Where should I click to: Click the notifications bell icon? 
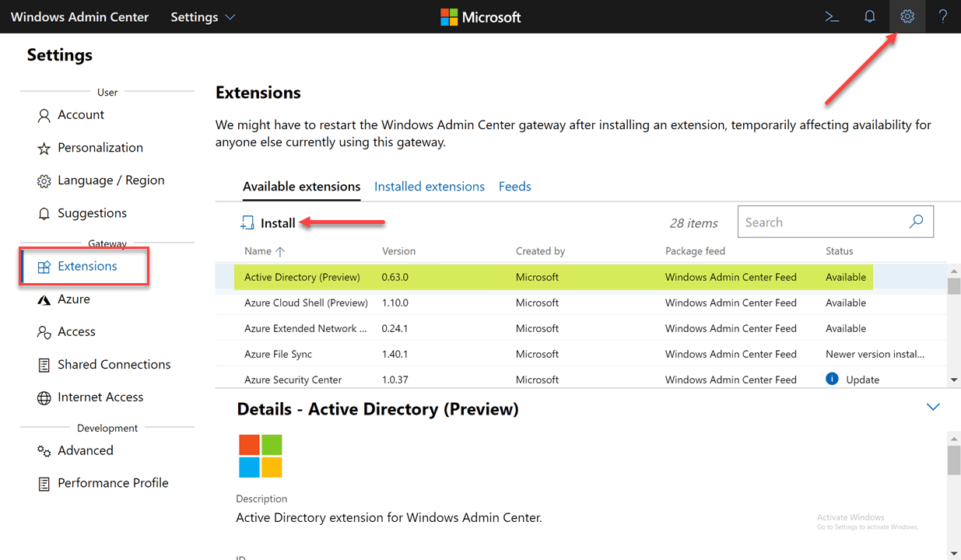869,16
